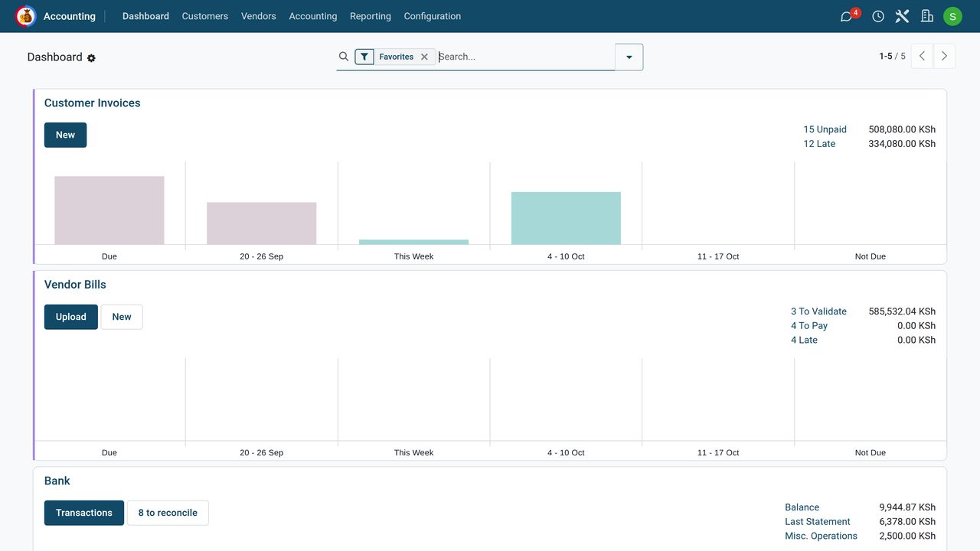The image size is (980, 551).
Task: Open the 15 Unpaid invoices link
Action: 825,129
